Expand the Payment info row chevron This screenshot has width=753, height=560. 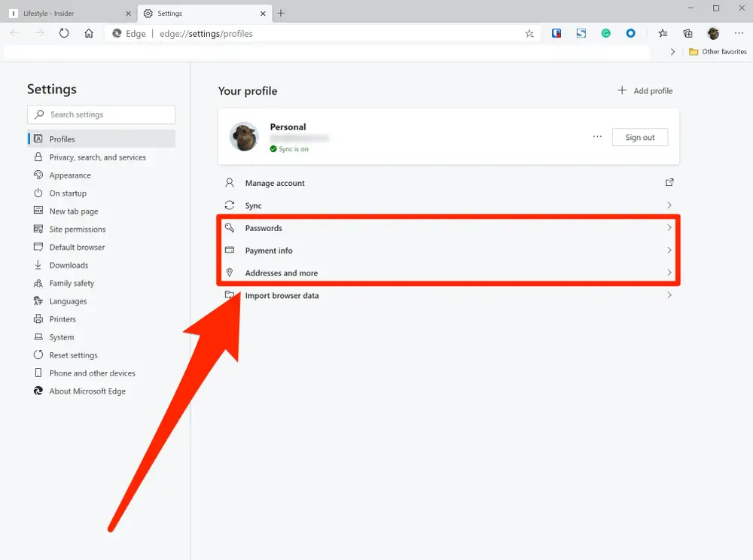coord(669,250)
